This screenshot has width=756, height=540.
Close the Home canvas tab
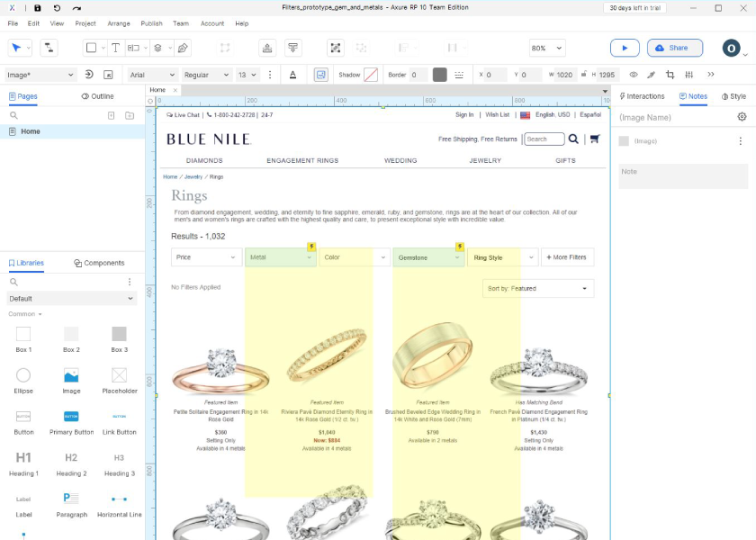(175, 90)
